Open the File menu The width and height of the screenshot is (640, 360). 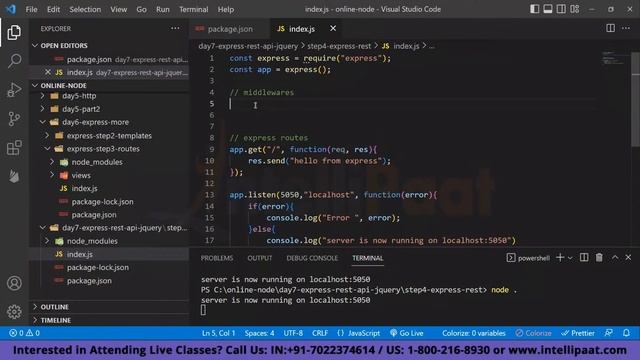(31, 9)
